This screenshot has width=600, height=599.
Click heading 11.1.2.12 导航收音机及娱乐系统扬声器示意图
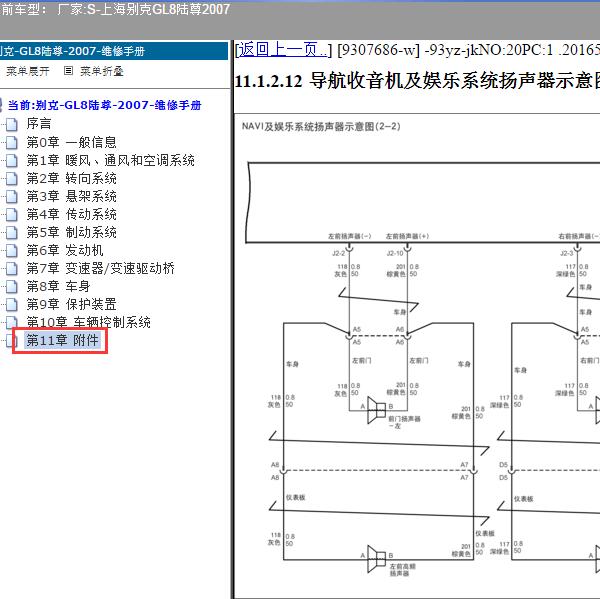click(417, 81)
